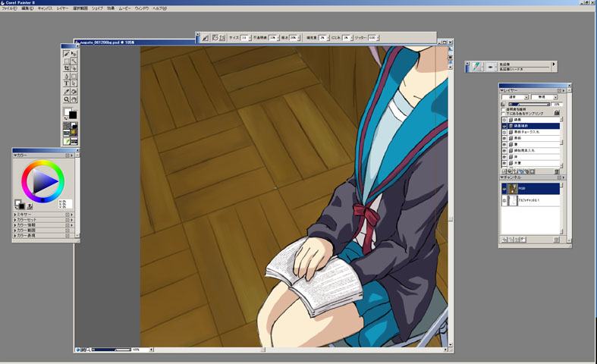This screenshot has width=597, height=364.
Task: Hide the selected highlighted layer
Action: pyautogui.click(x=504, y=126)
